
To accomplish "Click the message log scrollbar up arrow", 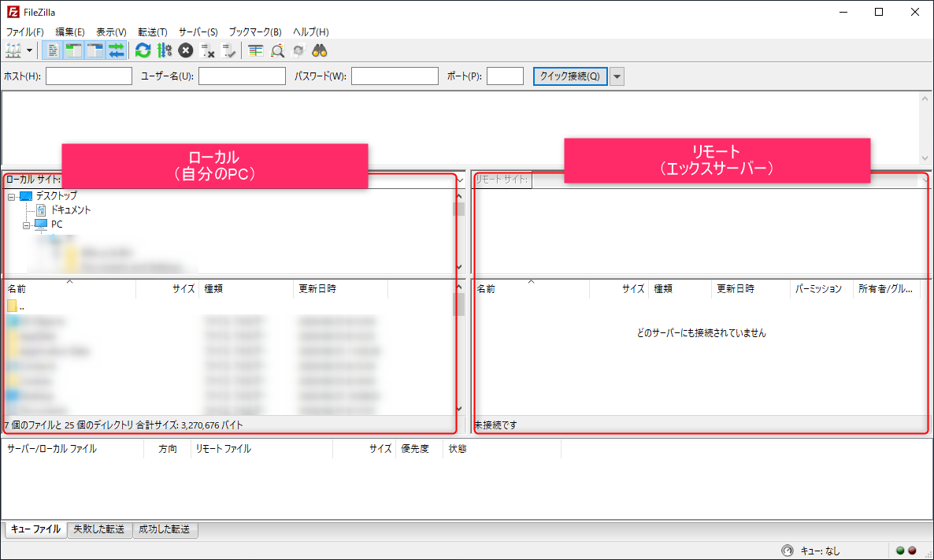I will coord(925,98).
